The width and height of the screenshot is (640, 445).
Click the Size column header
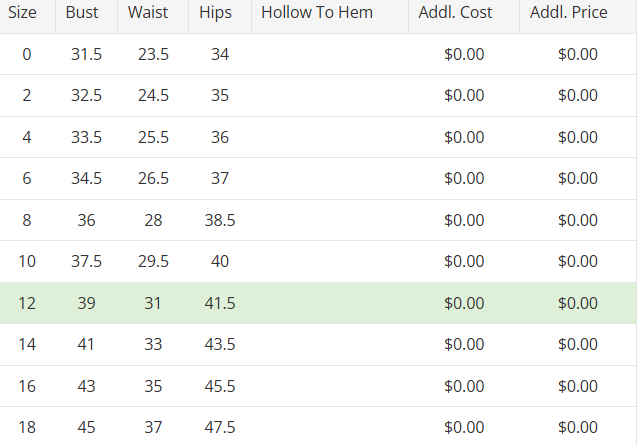coord(26,13)
